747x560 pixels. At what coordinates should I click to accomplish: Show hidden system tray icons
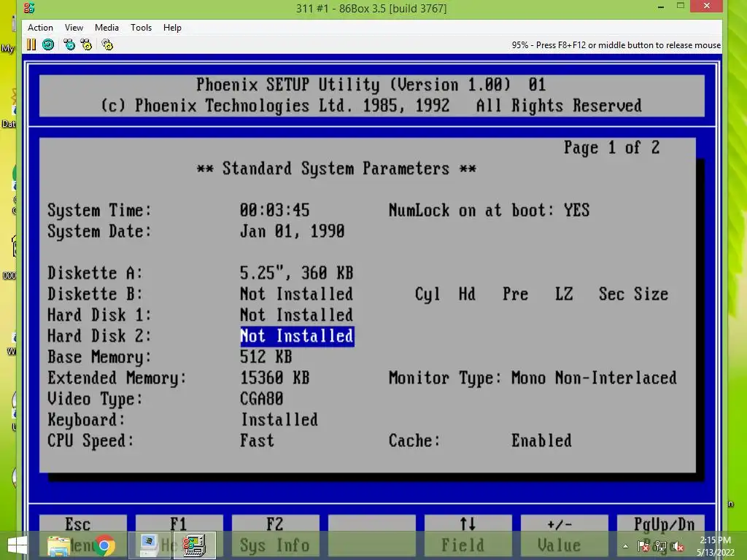pyautogui.click(x=625, y=547)
